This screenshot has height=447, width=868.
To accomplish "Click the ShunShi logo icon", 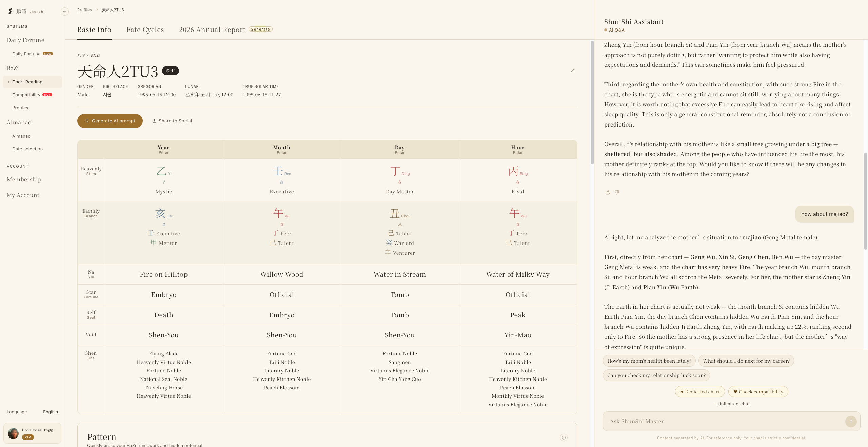I will pos(10,11).
